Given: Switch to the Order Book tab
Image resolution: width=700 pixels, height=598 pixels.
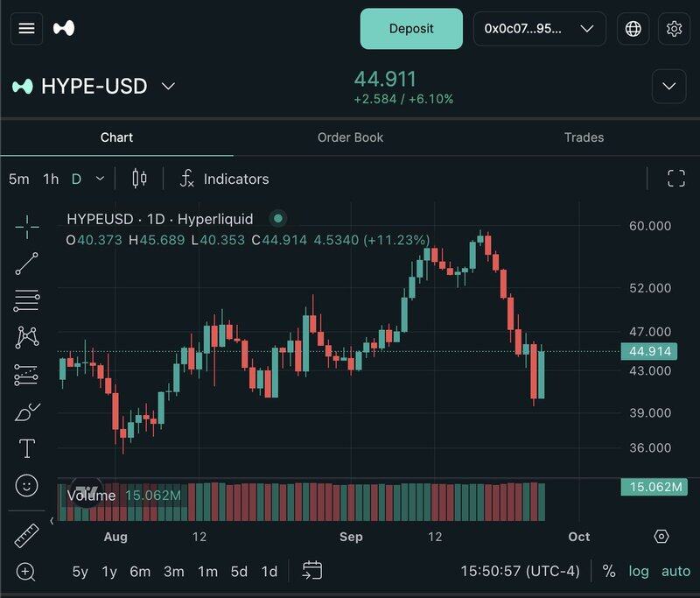Looking at the screenshot, I should tap(350, 137).
